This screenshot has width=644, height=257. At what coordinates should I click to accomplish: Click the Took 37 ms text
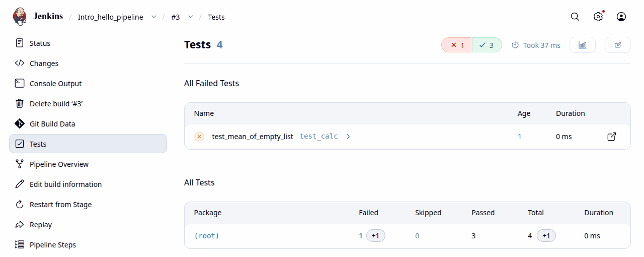pyautogui.click(x=542, y=45)
